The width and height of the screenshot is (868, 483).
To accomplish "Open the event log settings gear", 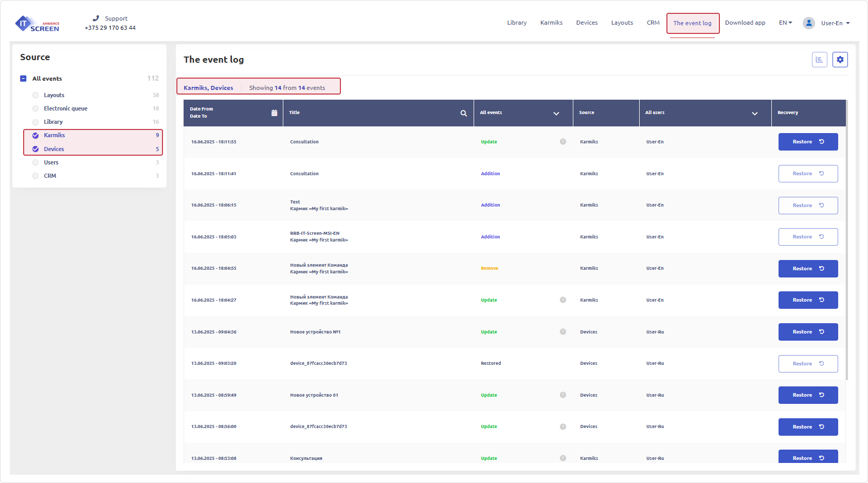I will coord(840,60).
